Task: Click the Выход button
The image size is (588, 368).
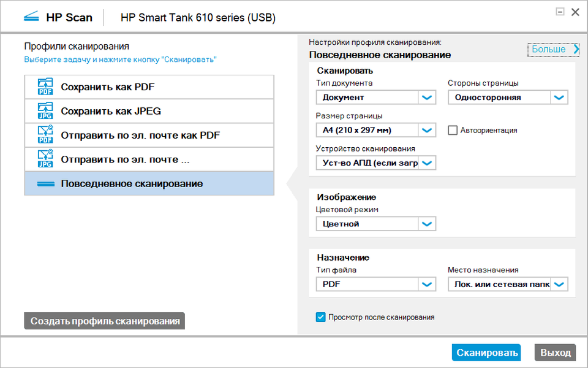Action: (556, 353)
